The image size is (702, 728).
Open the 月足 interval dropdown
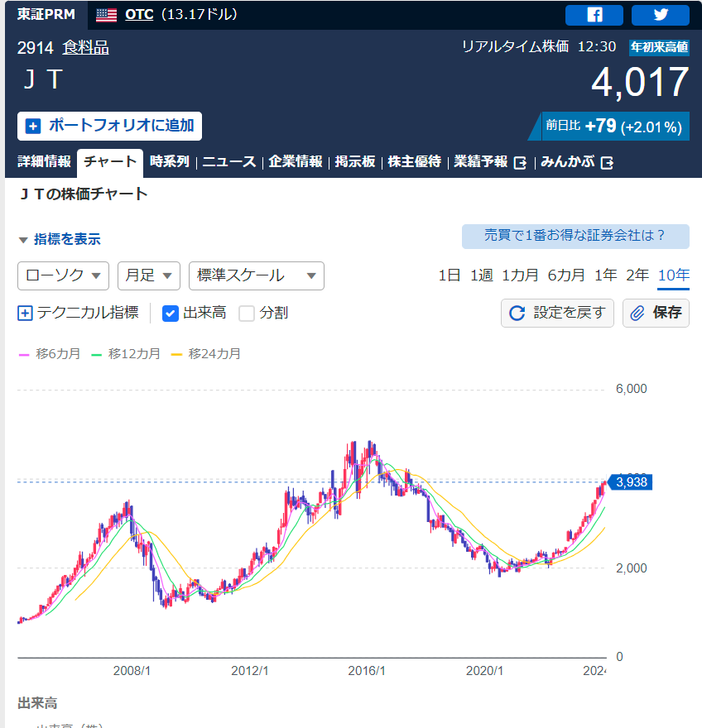[149, 275]
